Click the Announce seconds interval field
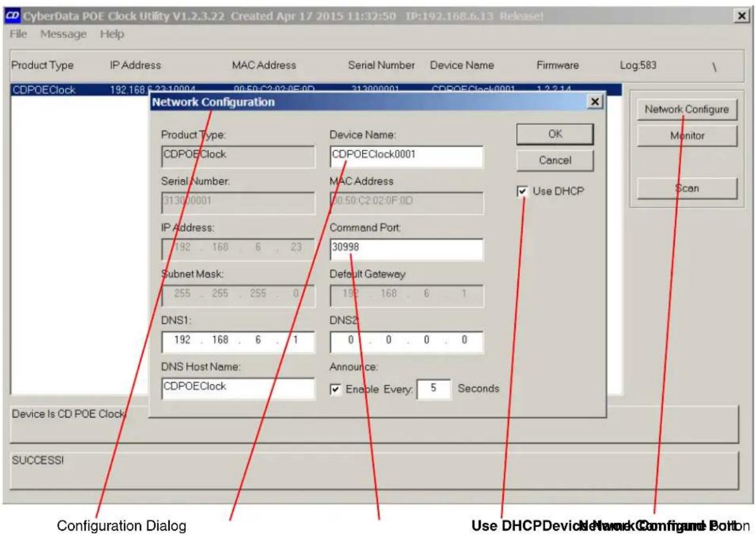 click(x=434, y=390)
